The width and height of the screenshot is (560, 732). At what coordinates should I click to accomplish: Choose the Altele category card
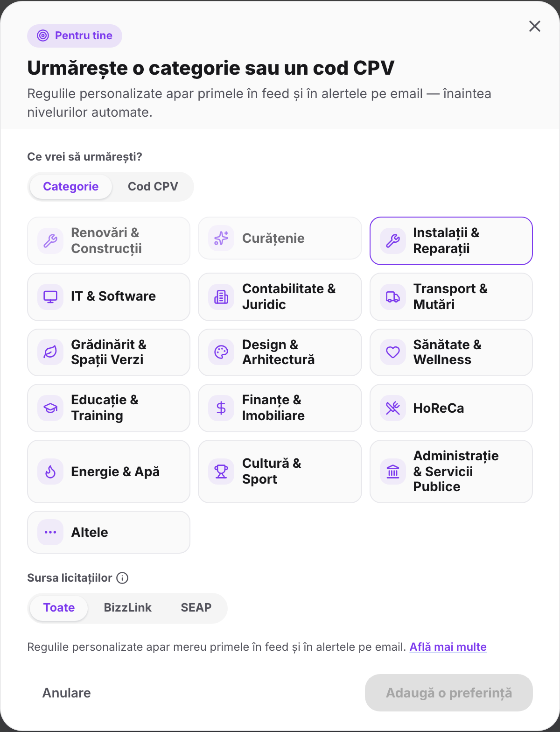109,532
